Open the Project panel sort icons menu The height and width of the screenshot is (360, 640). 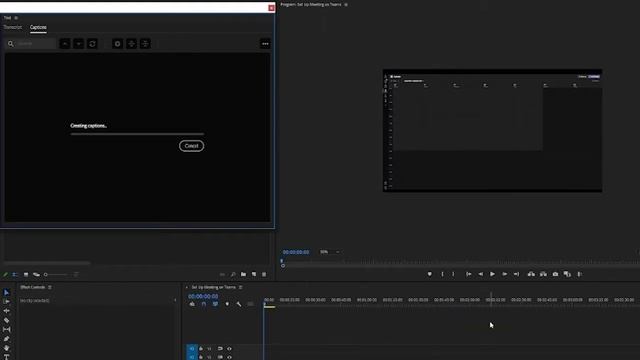click(x=76, y=275)
